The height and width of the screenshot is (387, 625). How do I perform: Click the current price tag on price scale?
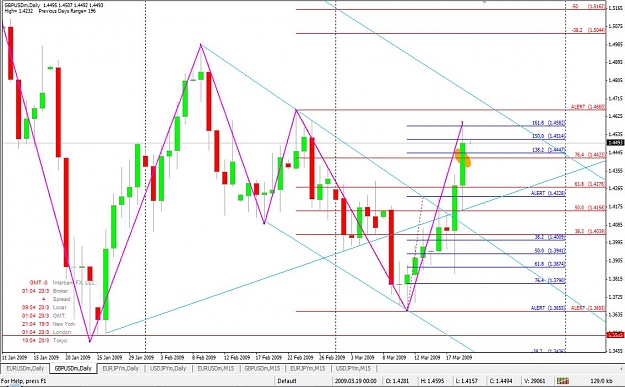[x=615, y=143]
